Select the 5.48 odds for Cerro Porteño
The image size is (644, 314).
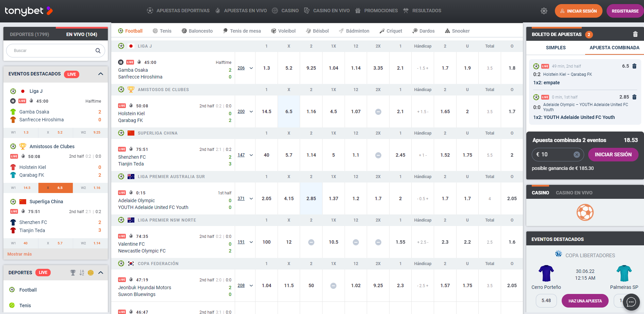(x=546, y=301)
